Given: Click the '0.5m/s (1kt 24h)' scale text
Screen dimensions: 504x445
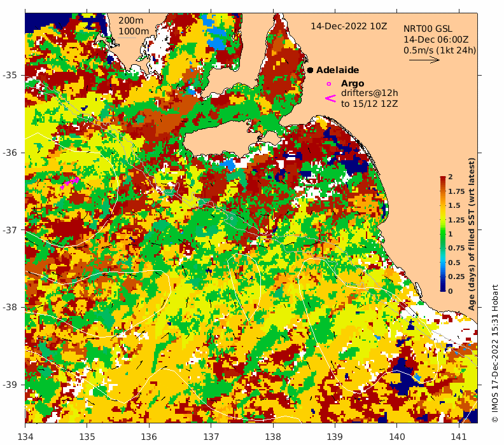Looking at the screenshot, I should click(x=440, y=50).
